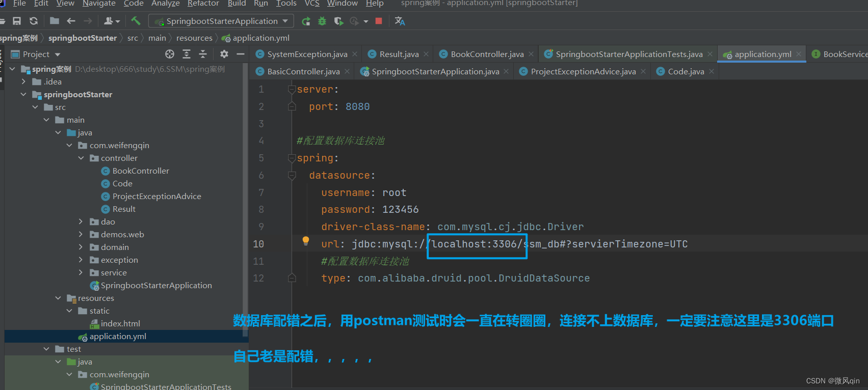Open the profiler run options dropdown arrow
The width and height of the screenshot is (868, 390).
(366, 21)
